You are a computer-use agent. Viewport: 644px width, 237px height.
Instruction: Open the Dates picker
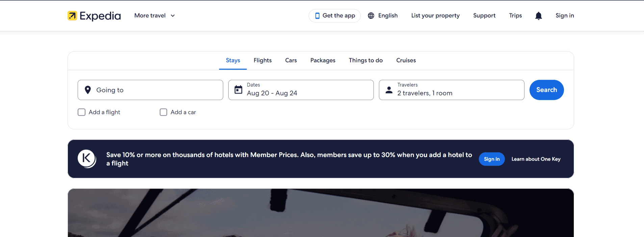[301, 90]
